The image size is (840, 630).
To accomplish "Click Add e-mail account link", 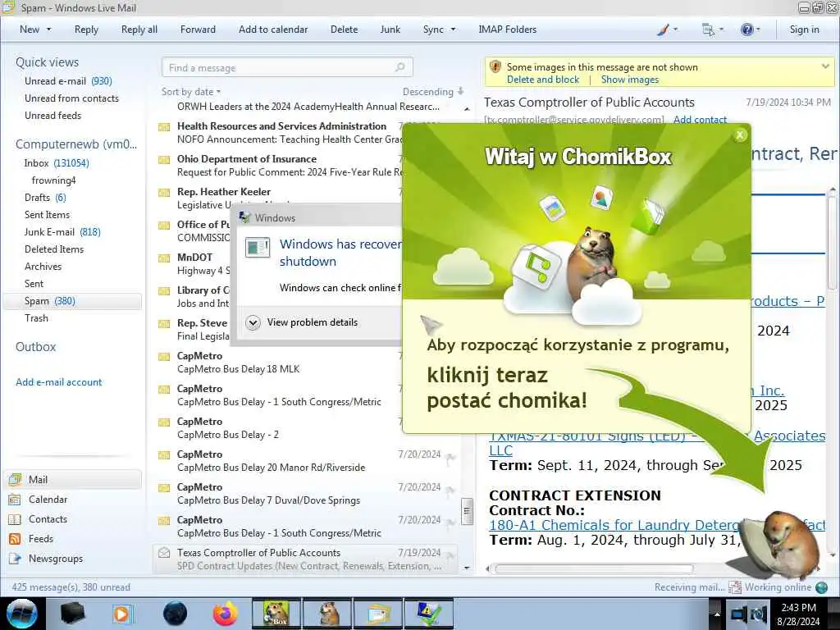I will pyautogui.click(x=58, y=382).
